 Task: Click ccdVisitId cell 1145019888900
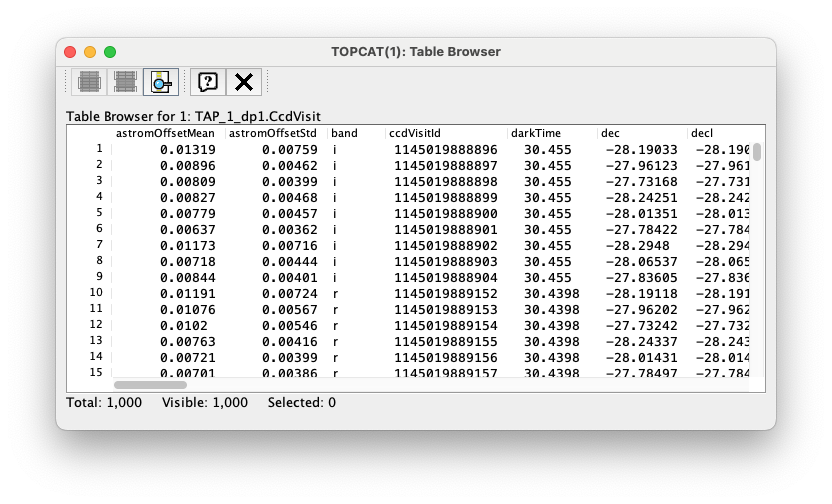446,213
